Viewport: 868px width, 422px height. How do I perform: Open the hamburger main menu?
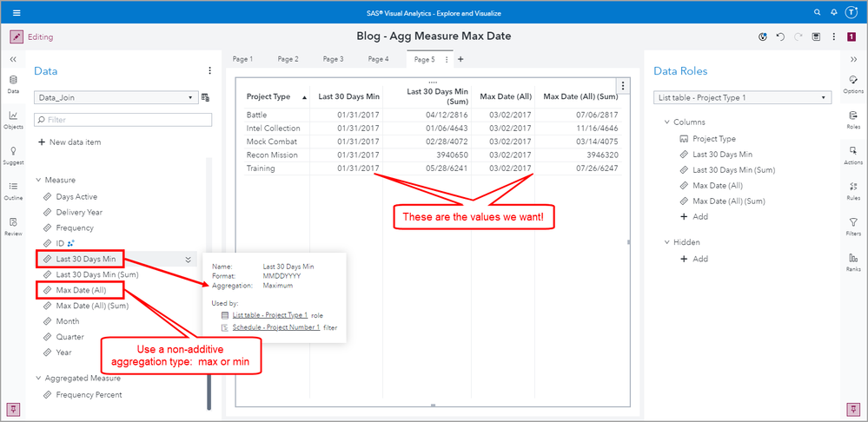[x=17, y=12]
